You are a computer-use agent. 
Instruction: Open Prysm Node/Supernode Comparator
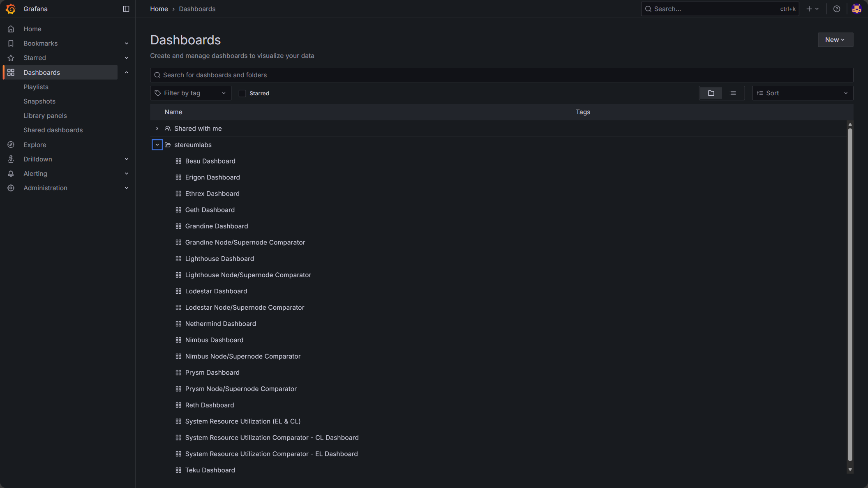241,389
